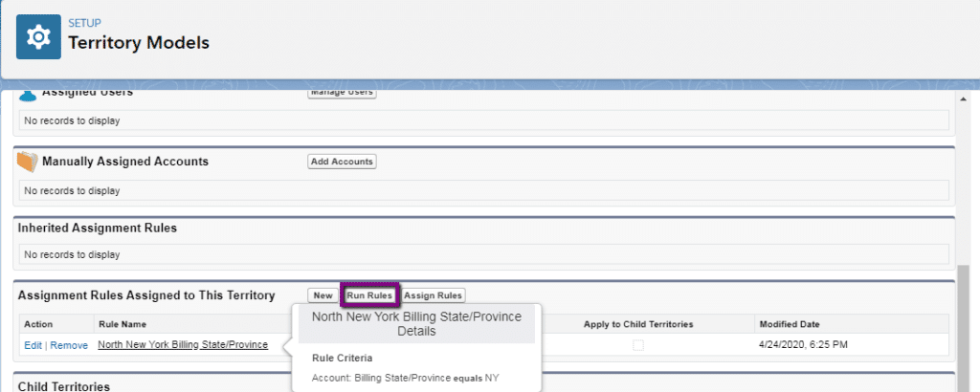Image resolution: width=980 pixels, height=392 pixels.
Task: Sort by the Rule Name column header
Action: (x=122, y=323)
